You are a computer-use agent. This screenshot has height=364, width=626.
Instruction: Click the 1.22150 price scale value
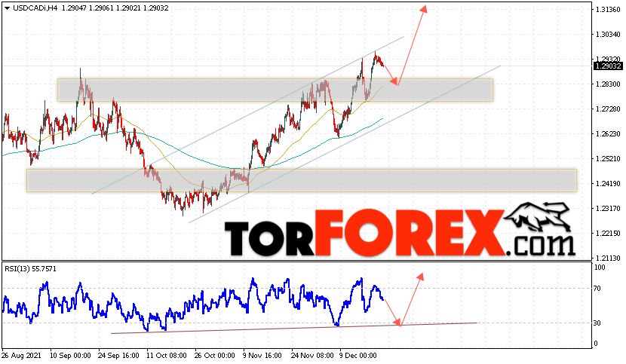pyautogui.click(x=607, y=233)
